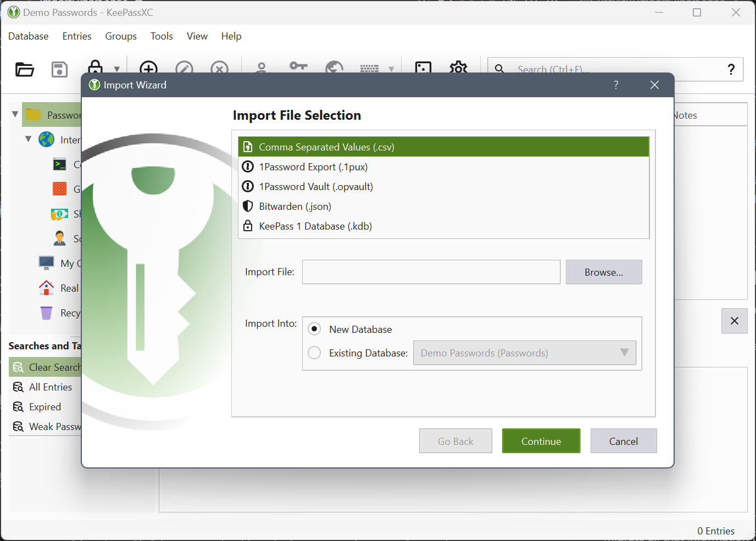This screenshot has width=756, height=541.
Task: Close the entry preview panel with X
Action: click(x=735, y=321)
